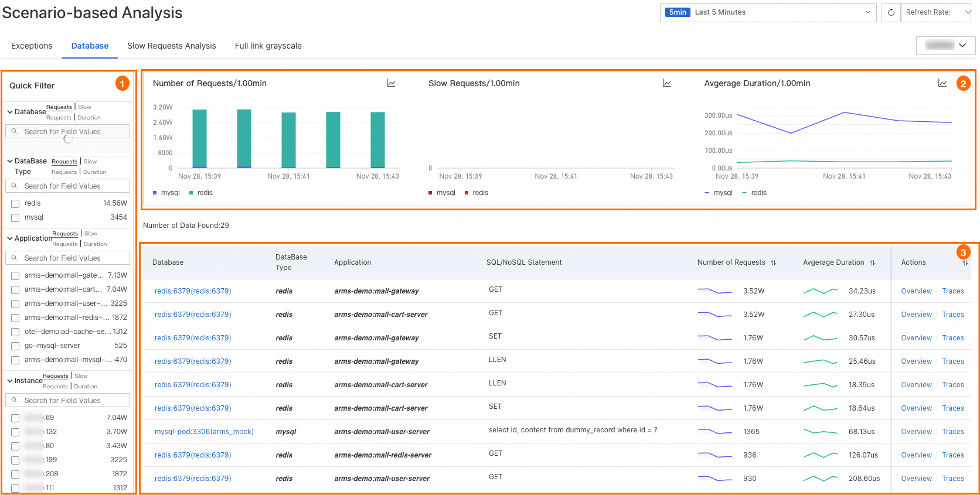Open chart icon for Number of Requests panel
Image resolution: width=980 pixels, height=495 pixels.
click(x=391, y=83)
